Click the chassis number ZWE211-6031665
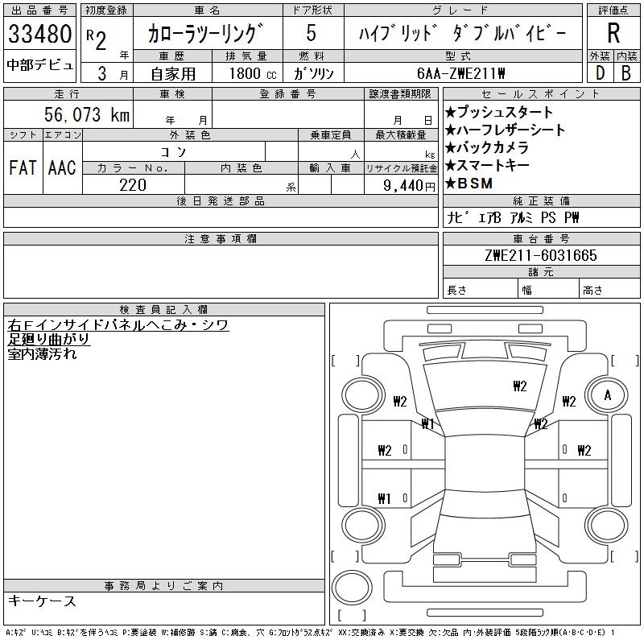The width and height of the screenshot is (644, 644). (x=541, y=255)
